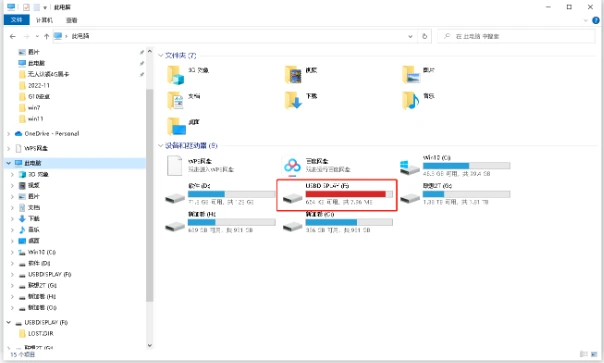Open the 文件 ribbon tab
Screen dimensions: 604x363
17,20
